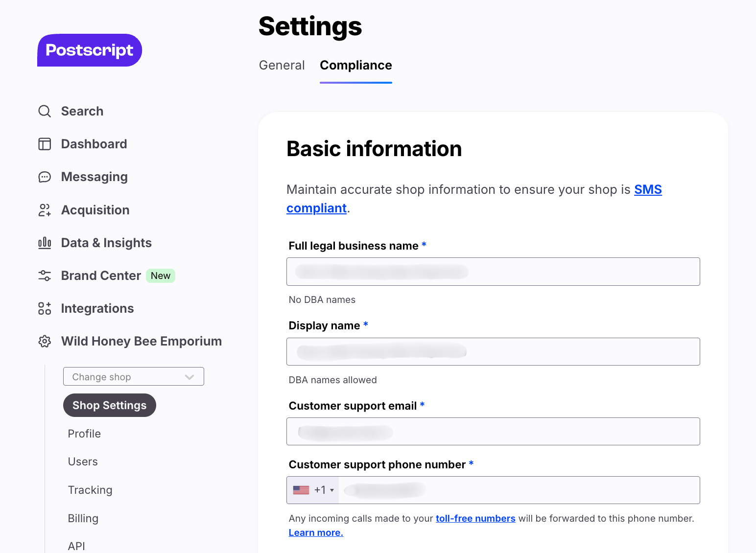Follow the toll-free numbers link
The image size is (756, 553).
tap(475, 518)
